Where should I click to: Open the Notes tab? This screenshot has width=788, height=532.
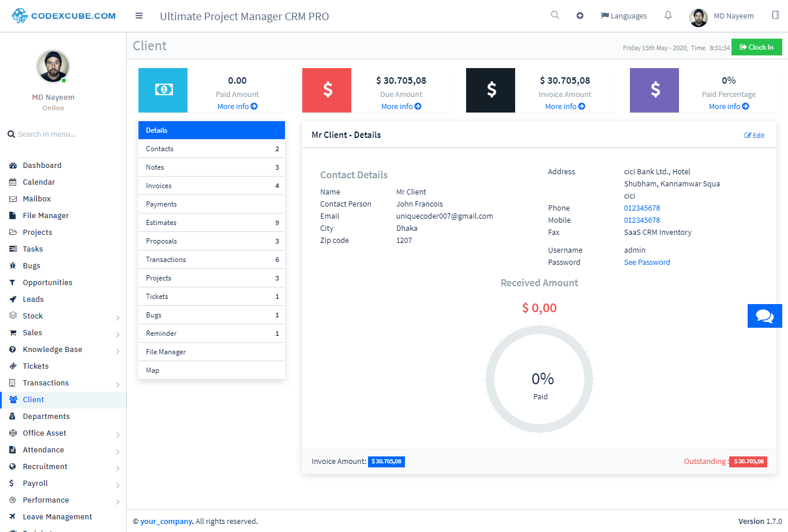[212, 167]
